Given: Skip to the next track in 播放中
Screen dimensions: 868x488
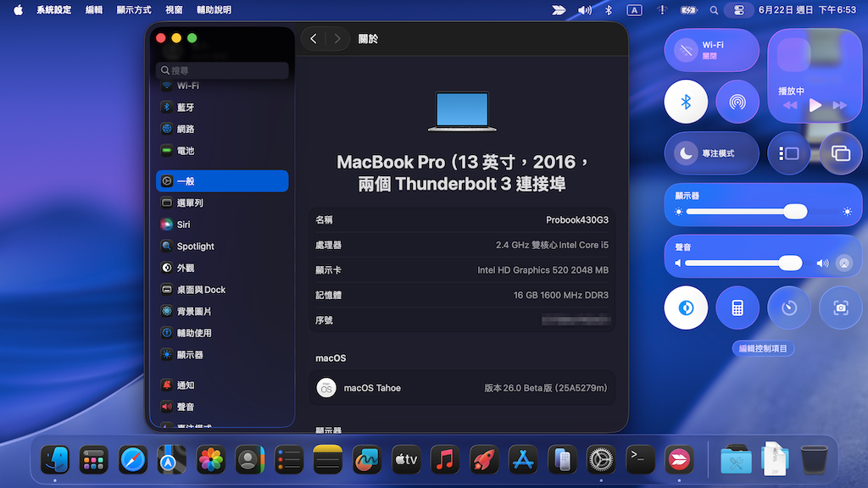Looking at the screenshot, I should [840, 105].
